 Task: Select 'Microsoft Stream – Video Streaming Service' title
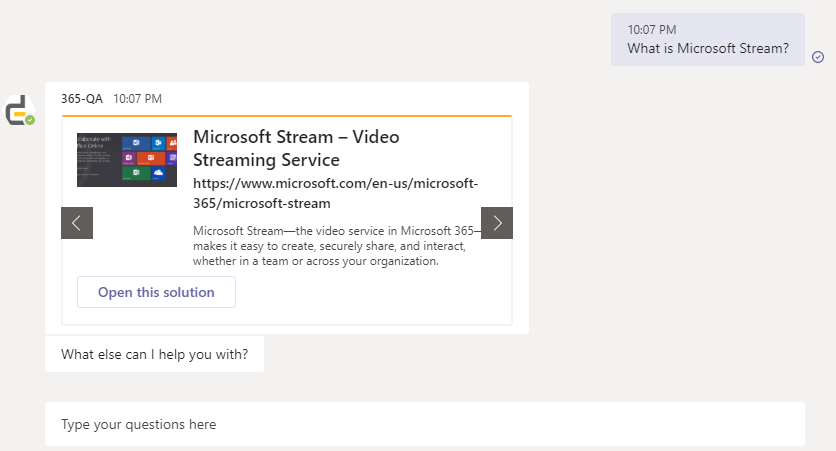[x=296, y=148]
